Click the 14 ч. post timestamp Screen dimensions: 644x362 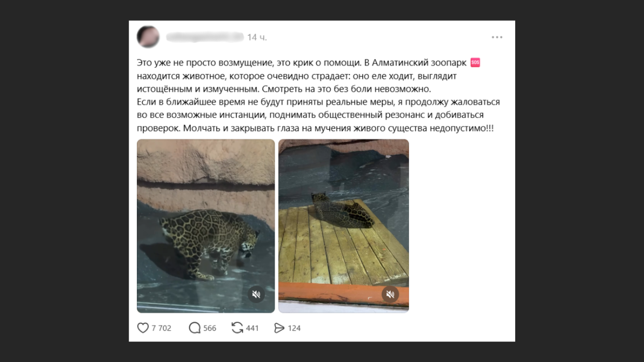pos(257,37)
